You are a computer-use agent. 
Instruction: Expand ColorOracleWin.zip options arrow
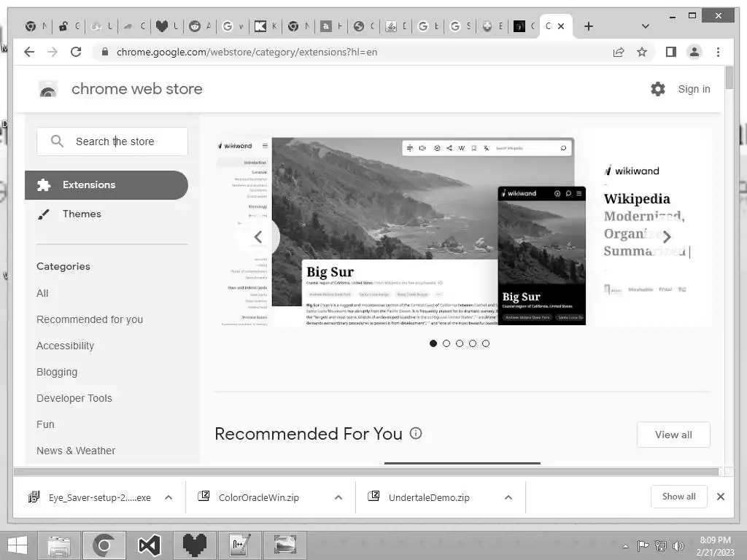[x=338, y=497]
